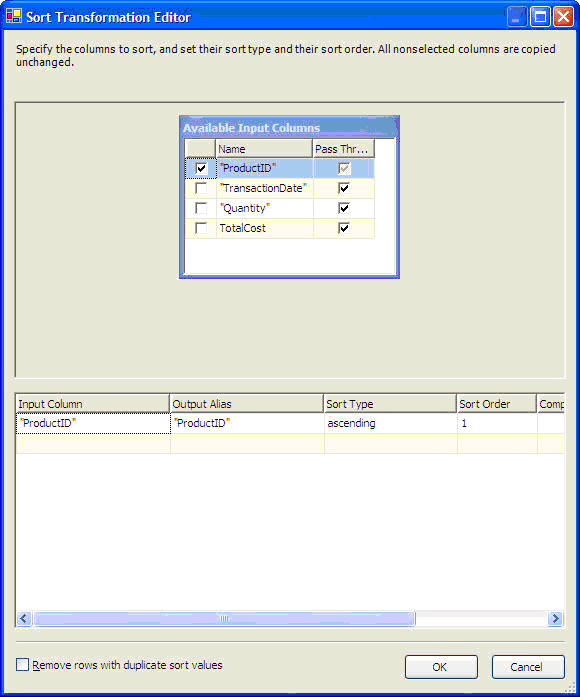Click the Name column header

pos(264,149)
